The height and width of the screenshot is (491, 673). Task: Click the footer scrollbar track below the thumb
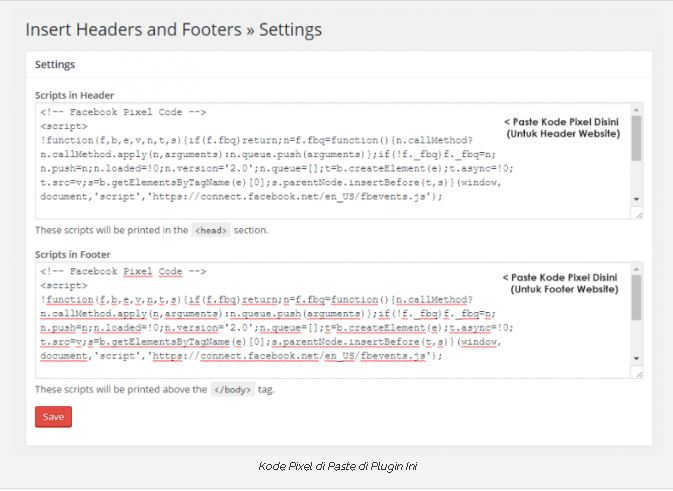click(636, 336)
